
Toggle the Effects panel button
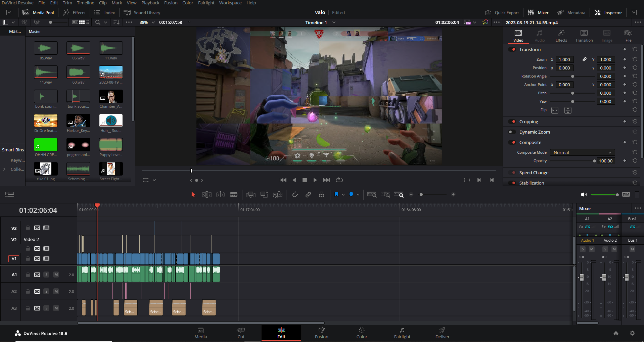tap(74, 12)
